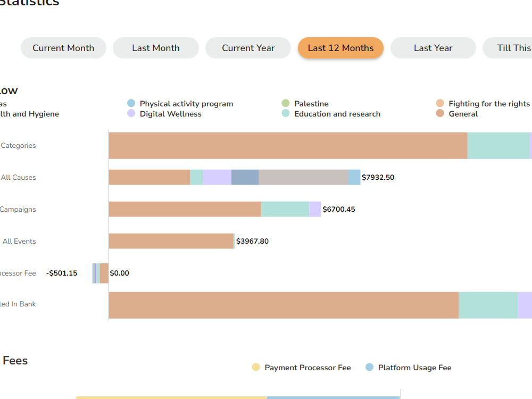Screen dimensions: 532x399
Task: Select the Last Year filter button
Action: 433,48
